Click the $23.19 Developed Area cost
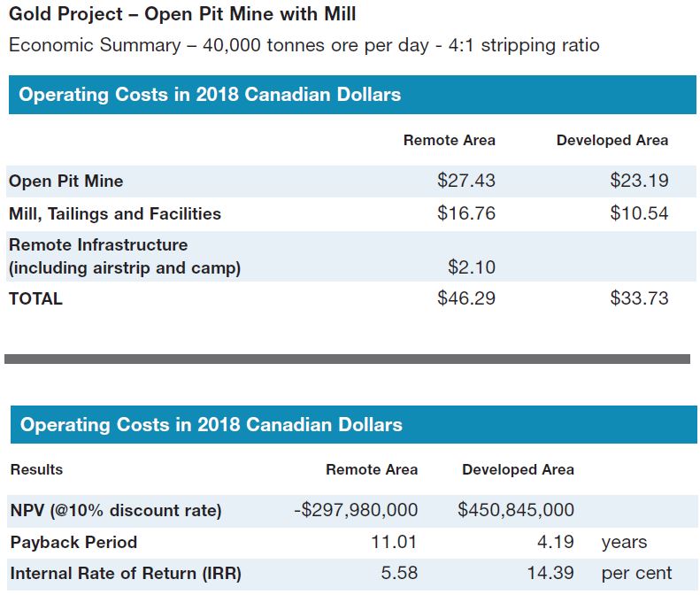This screenshot has height=595, width=700. tap(639, 182)
